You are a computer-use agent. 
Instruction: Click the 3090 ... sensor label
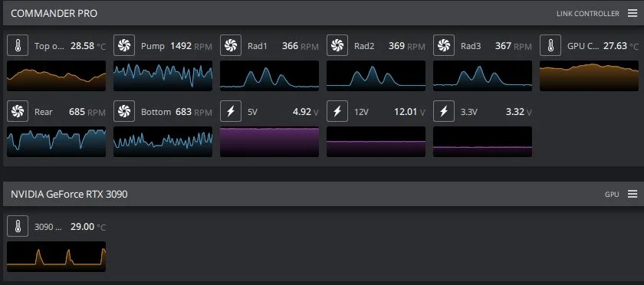pos(48,227)
